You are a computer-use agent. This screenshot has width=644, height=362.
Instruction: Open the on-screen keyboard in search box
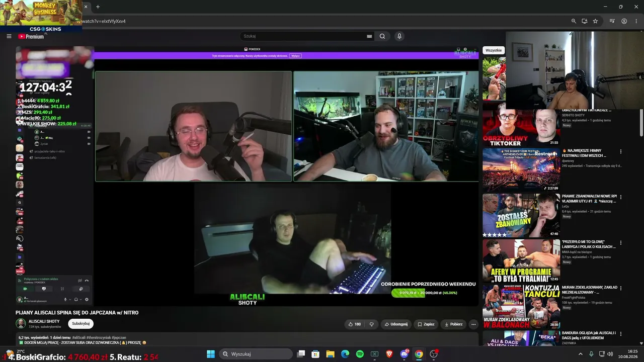369,36
